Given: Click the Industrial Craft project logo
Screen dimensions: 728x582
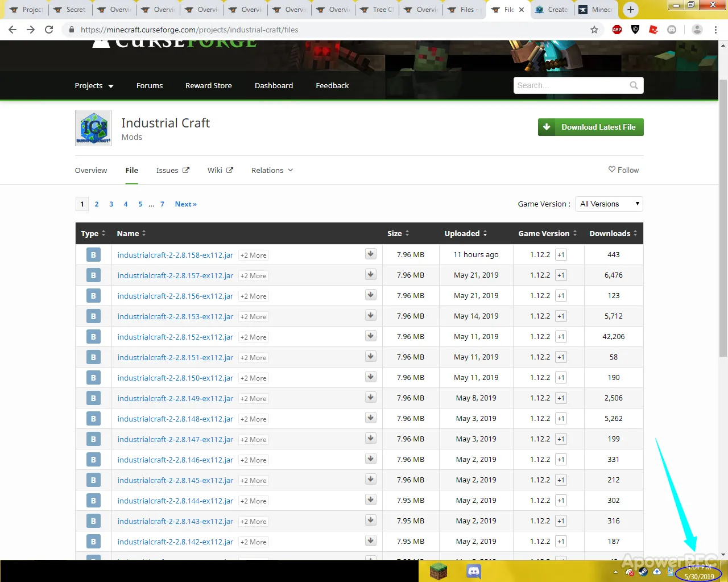Looking at the screenshot, I should point(93,128).
